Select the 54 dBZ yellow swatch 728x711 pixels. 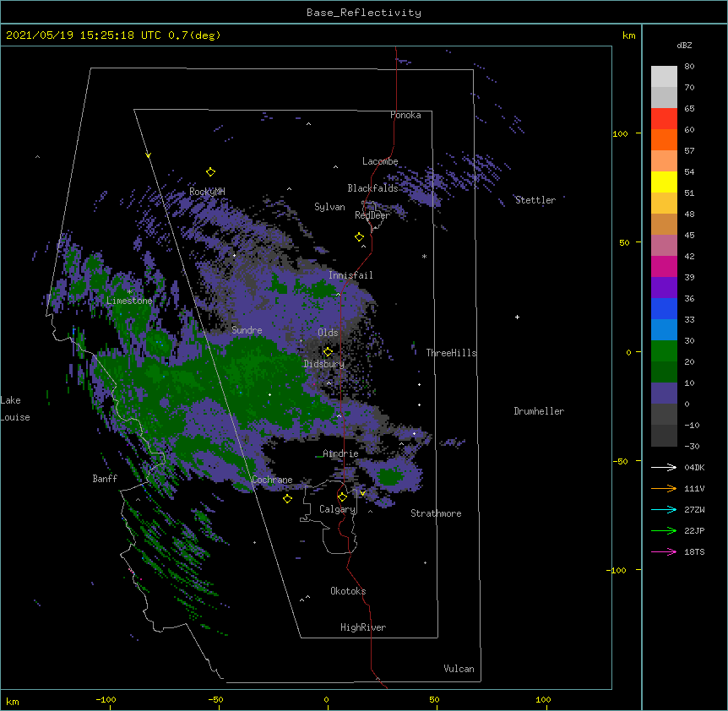[x=664, y=182]
